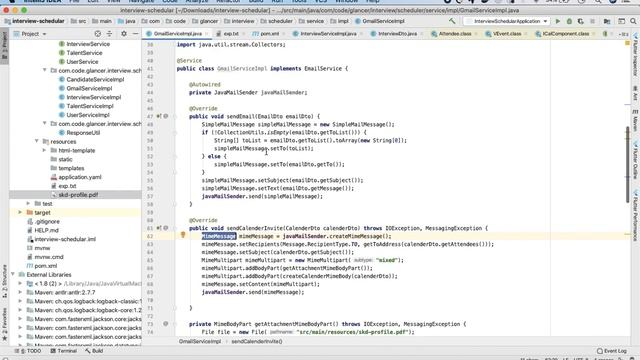Click the interview-schedular breadcrumb

(x=34, y=21)
